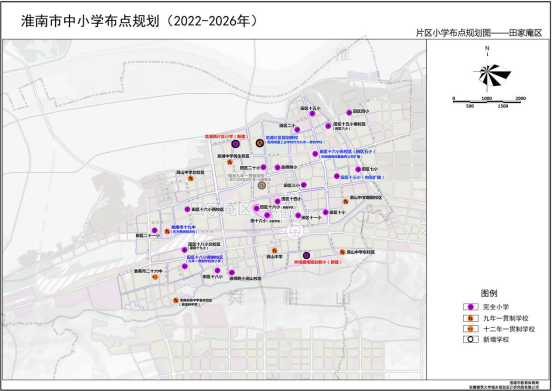Select the purple marker for 田区四小
The width and height of the screenshot is (553, 391).
[349, 113]
